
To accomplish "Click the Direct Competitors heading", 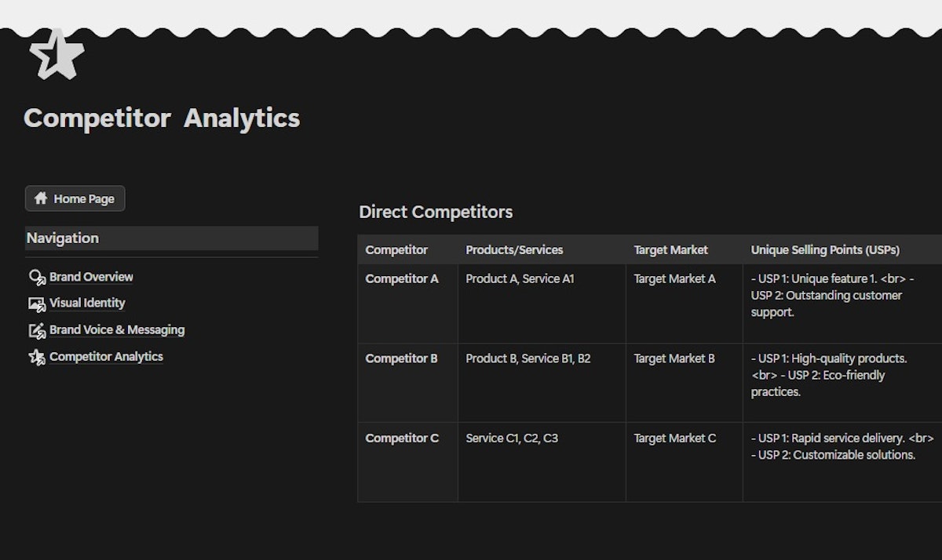I will tap(436, 212).
